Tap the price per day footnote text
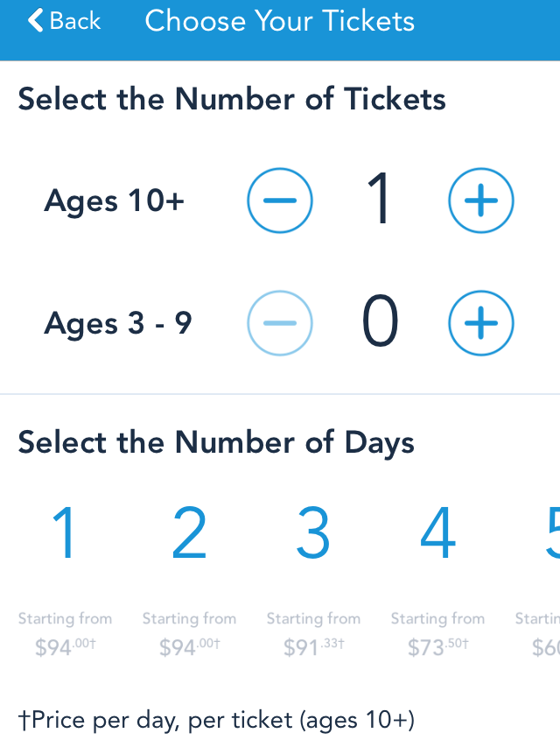560x754 pixels. [x=216, y=720]
